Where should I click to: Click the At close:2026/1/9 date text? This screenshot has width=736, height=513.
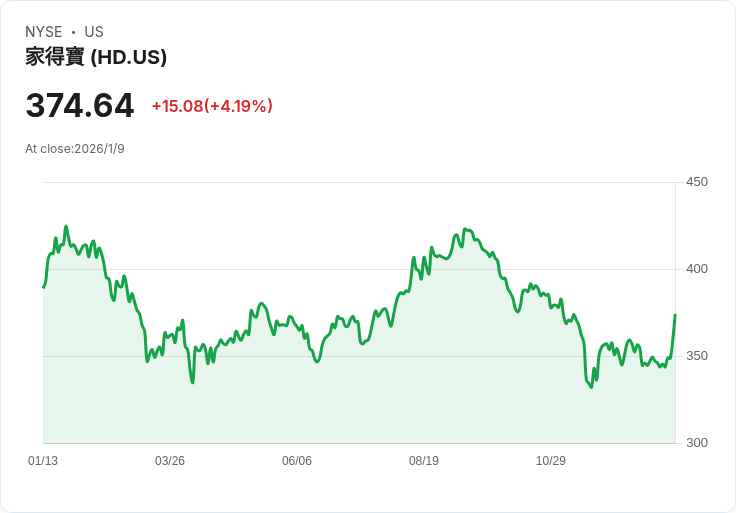click(x=75, y=149)
